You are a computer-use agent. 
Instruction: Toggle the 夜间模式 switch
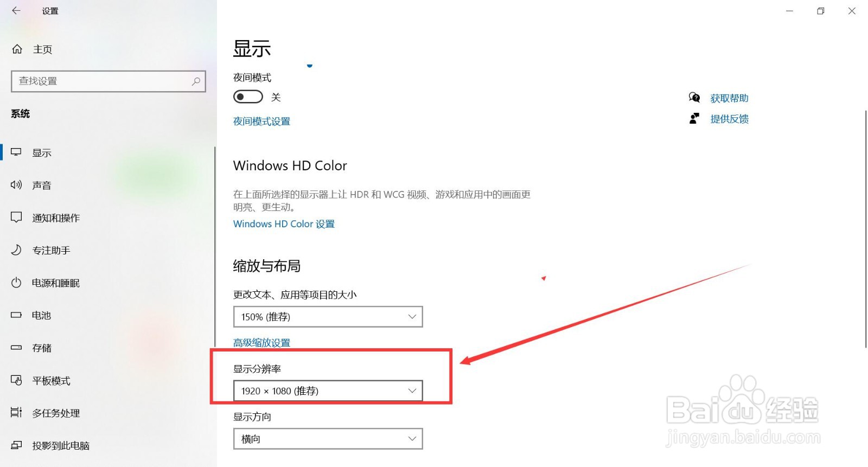tap(248, 97)
